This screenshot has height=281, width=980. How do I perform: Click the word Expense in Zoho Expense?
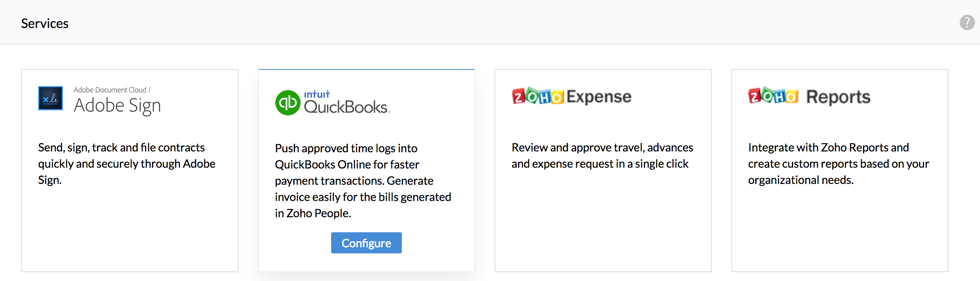[599, 97]
